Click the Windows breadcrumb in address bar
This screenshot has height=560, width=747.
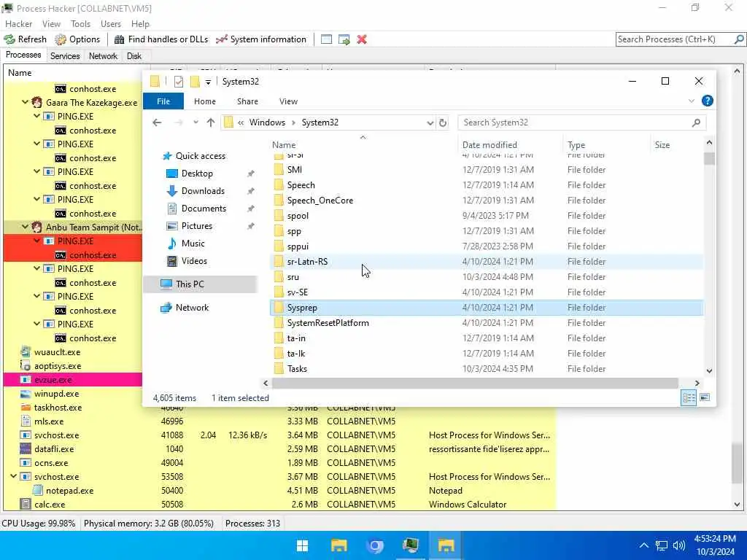coord(267,122)
